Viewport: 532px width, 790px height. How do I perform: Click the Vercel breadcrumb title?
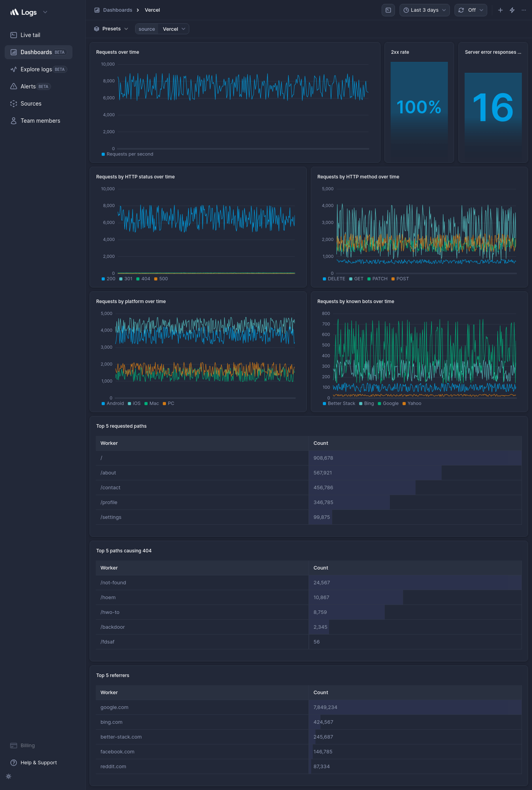click(x=152, y=10)
